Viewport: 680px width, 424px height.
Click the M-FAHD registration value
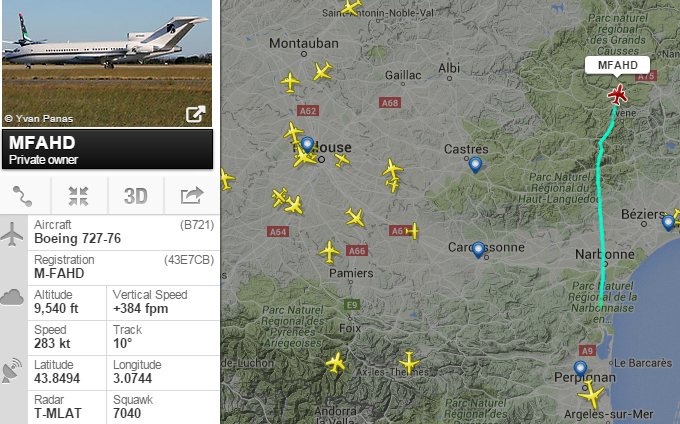[59, 274]
